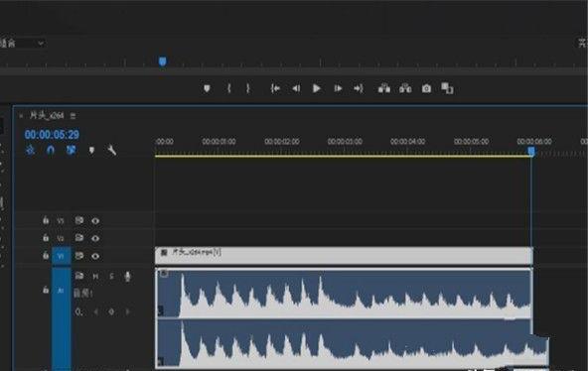Toggle the highlighted V1 track target

(62, 257)
